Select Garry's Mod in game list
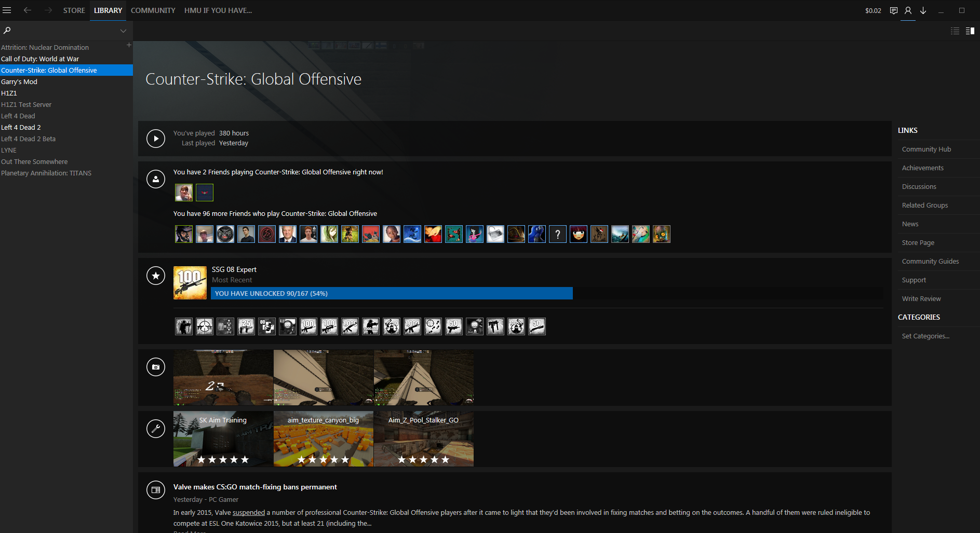This screenshot has width=980, height=533. click(66, 81)
